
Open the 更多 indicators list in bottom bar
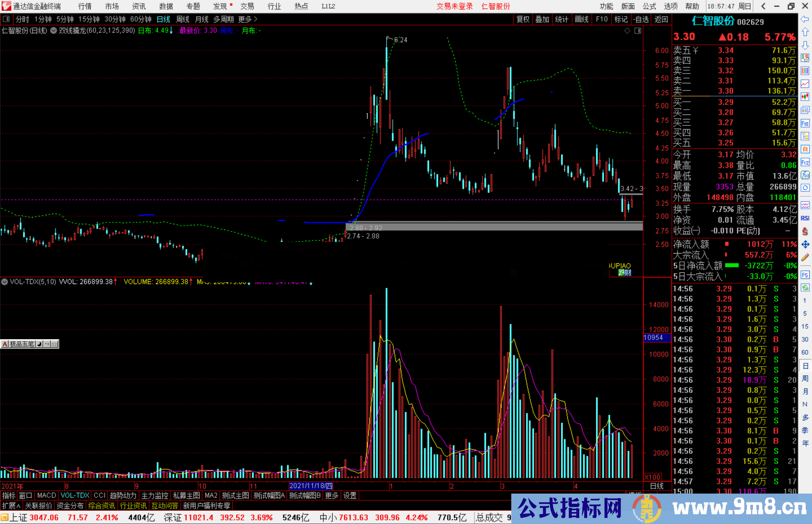point(332,495)
